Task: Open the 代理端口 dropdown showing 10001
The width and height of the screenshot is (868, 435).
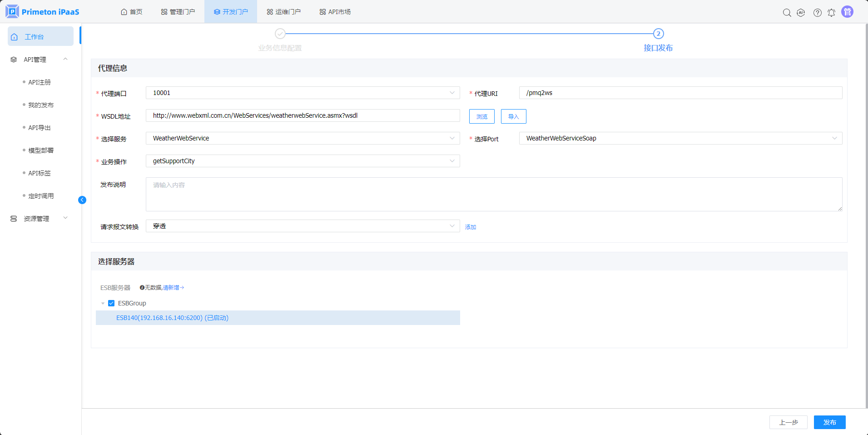Action: [x=303, y=93]
